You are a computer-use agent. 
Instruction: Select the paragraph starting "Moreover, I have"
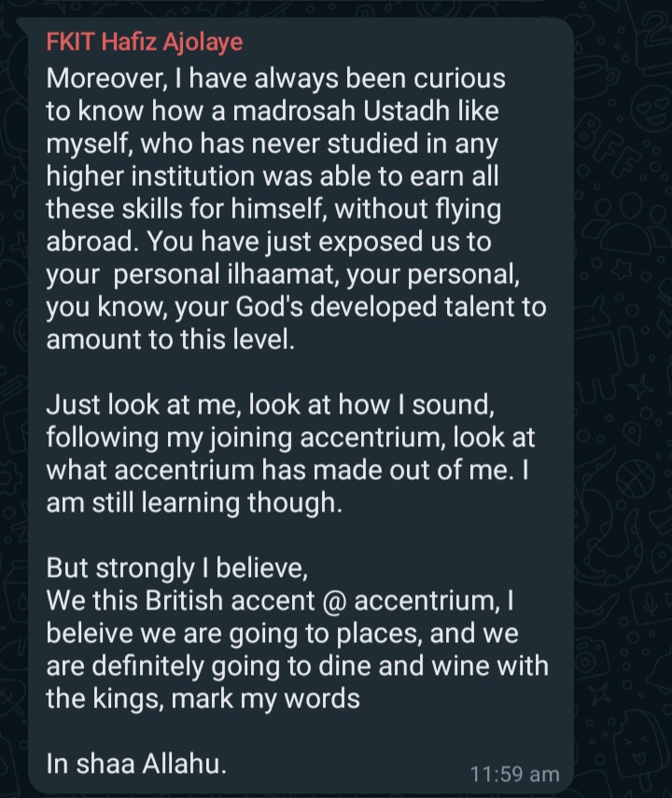point(296,209)
